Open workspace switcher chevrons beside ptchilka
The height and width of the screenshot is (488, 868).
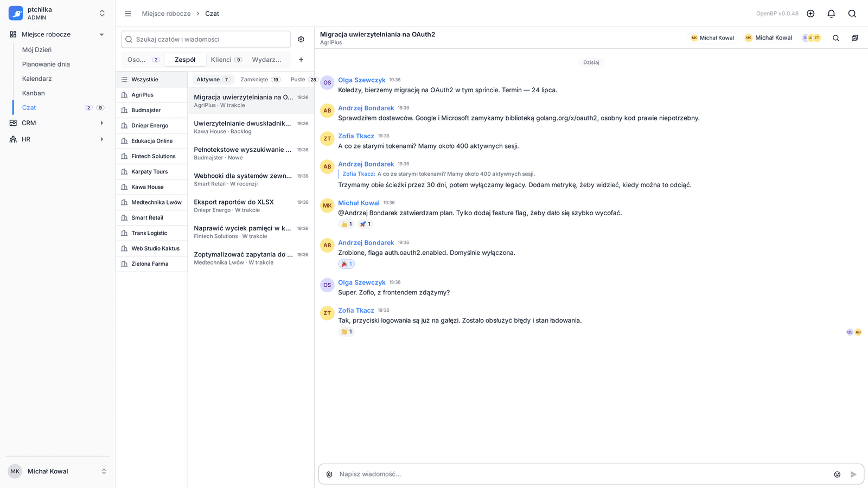point(102,13)
